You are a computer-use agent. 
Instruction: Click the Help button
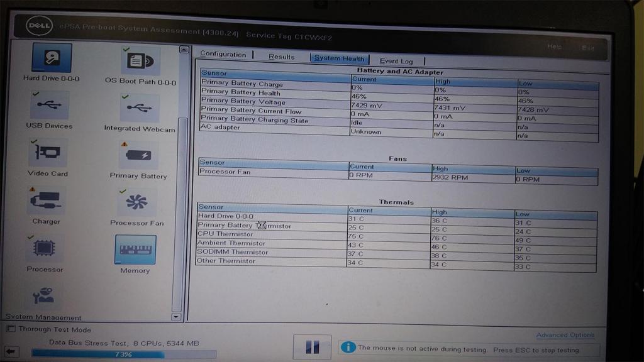coord(554,47)
